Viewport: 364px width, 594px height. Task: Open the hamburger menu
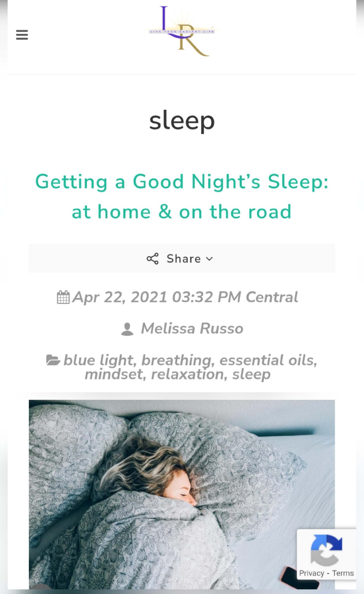22,35
